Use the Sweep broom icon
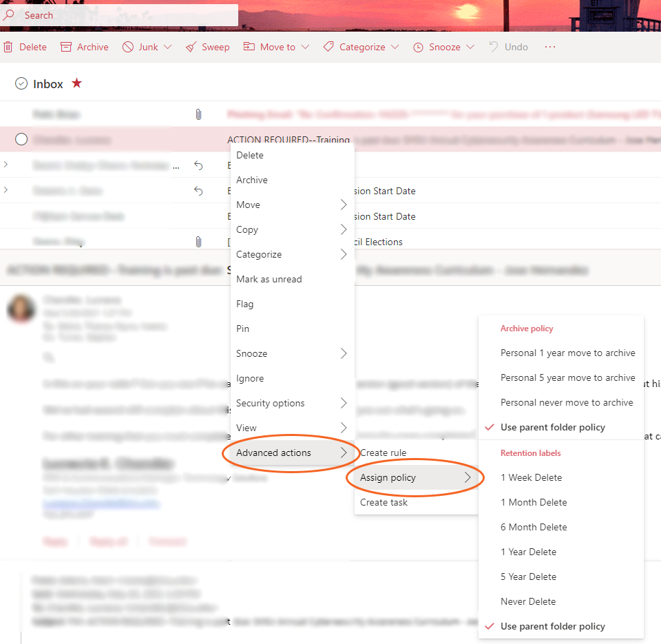Screen dimensions: 661x644 191,46
